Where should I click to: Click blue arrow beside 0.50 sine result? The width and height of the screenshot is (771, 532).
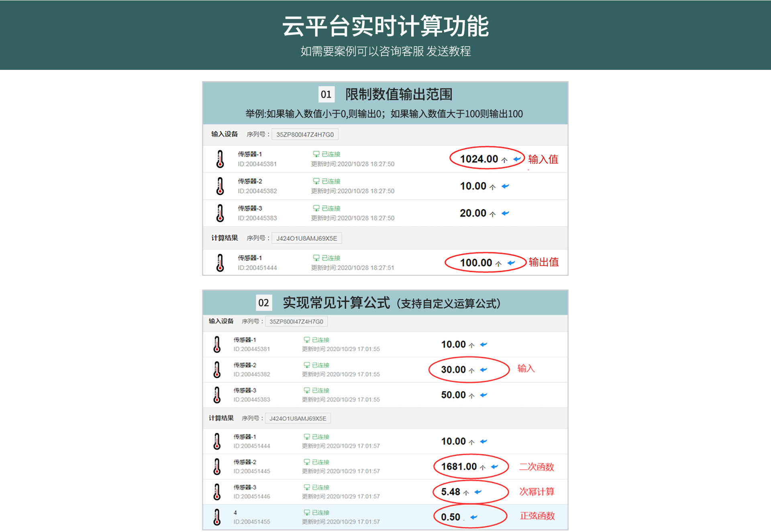(474, 517)
